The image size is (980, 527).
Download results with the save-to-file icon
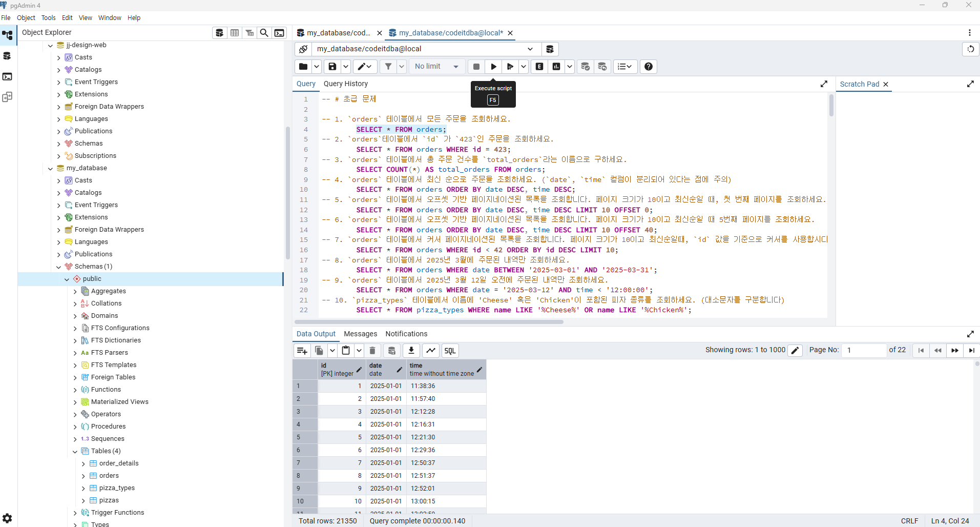pos(411,350)
